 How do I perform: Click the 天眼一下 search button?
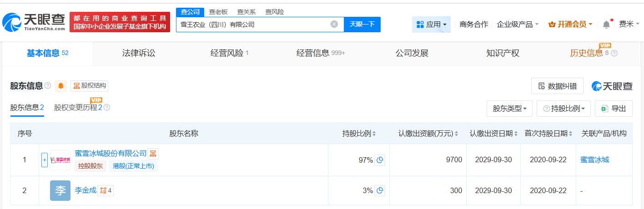pyautogui.click(x=362, y=25)
